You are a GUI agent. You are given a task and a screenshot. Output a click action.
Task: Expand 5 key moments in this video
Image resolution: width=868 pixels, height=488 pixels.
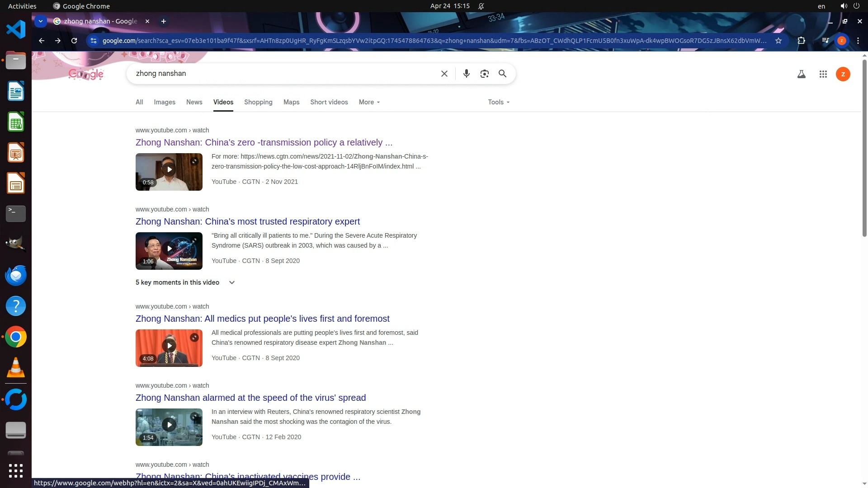[x=231, y=282]
